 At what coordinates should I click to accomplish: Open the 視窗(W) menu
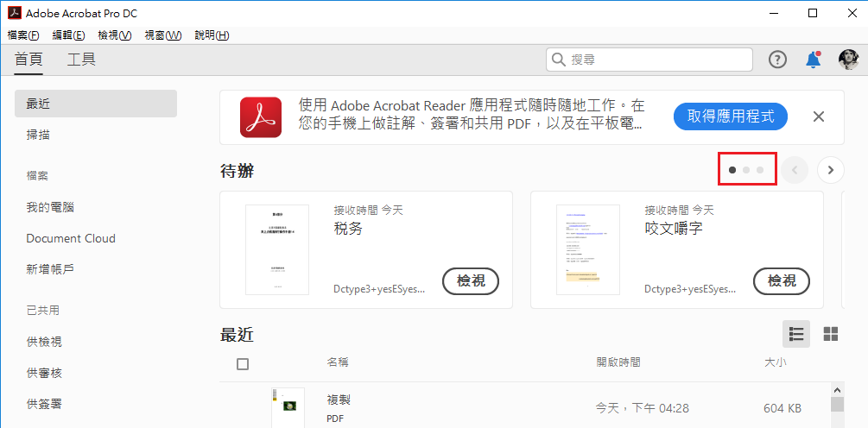[162, 35]
